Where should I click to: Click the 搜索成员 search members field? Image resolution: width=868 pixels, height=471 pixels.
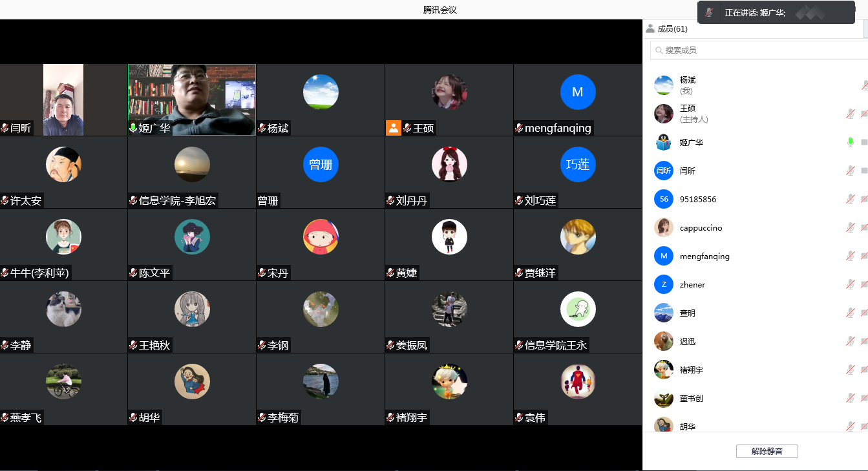(x=756, y=50)
